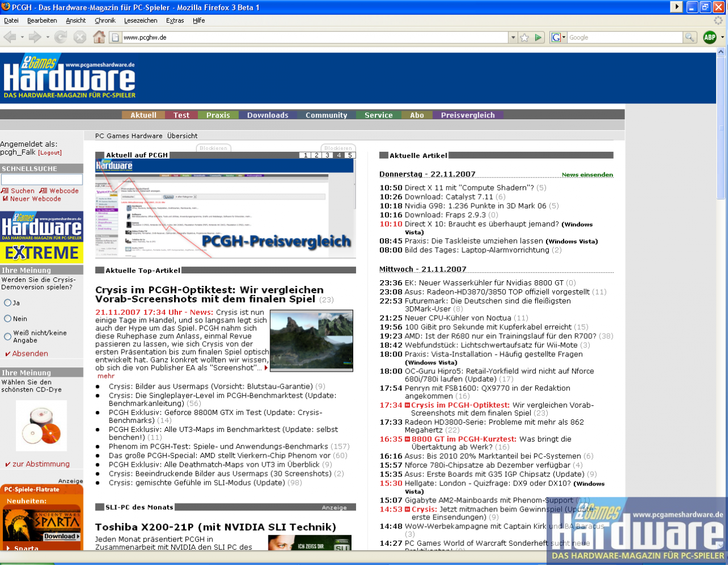Open the Lesezeichen menu
This screenshot has height=565, width=728.
(x=140, y=20)
